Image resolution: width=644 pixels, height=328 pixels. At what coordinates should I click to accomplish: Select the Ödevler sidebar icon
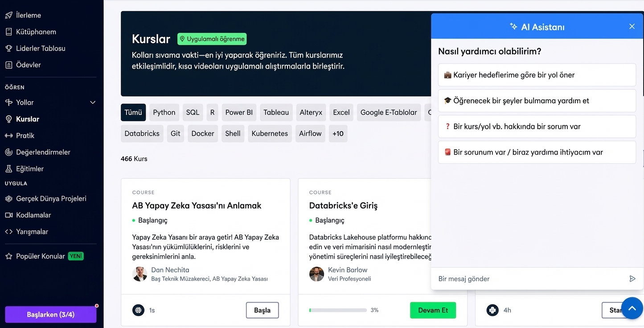(8, 65)
